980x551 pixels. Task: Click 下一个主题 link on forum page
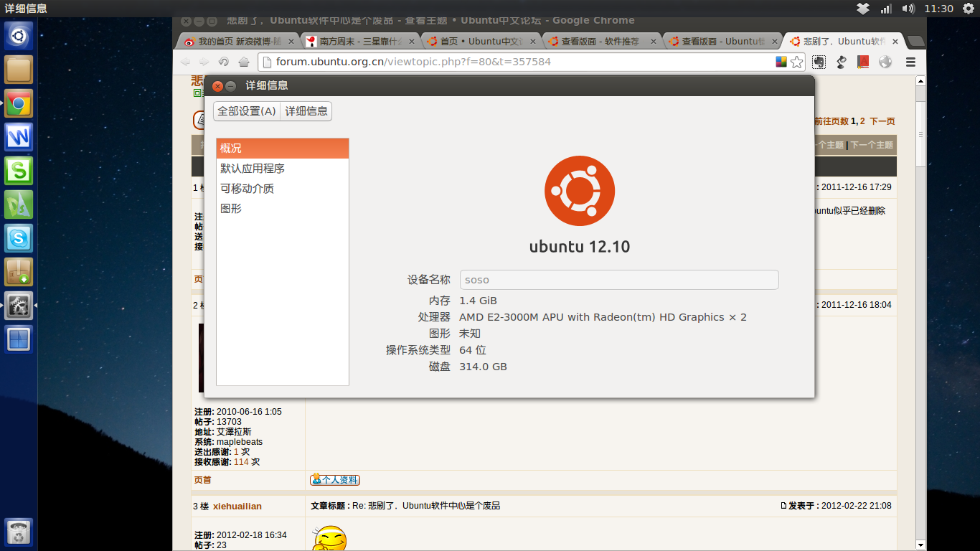coord(872,145)
